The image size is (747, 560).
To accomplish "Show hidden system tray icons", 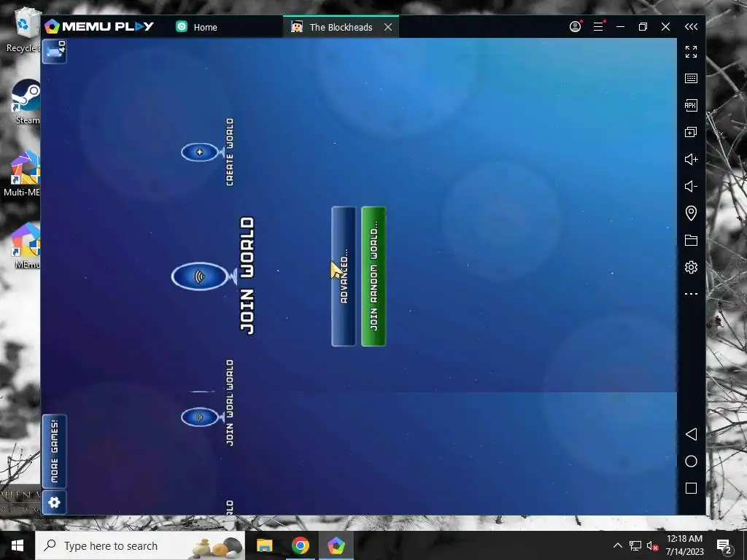I will click(x=617, y=545).
